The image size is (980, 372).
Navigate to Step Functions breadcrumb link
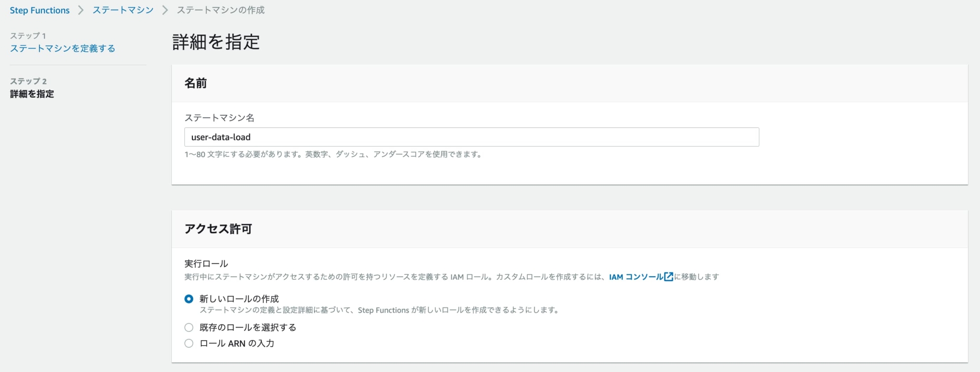point(40,10)
